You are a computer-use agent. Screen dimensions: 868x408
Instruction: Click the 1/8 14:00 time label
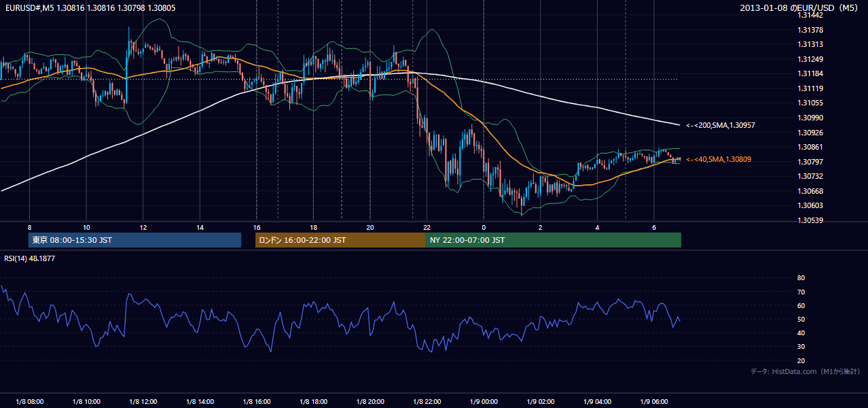[200, 402]
